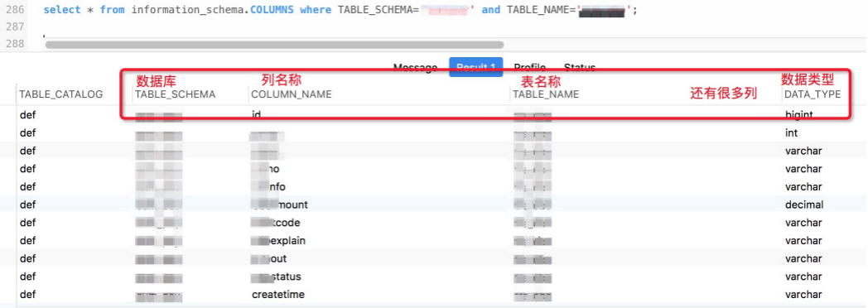Image resolution: width=868 pixels, height=308 pixels.
Task: Switch to the Result 1 tab
Action: tap(476, 67)
